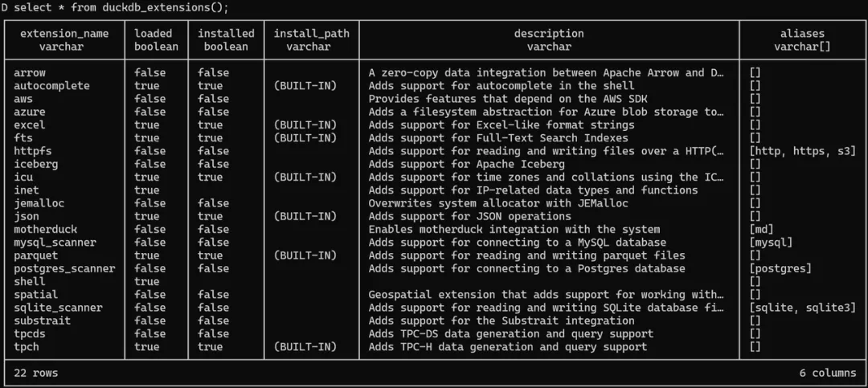Select the sqlite_scanner extension name

[x=58, y=308]
